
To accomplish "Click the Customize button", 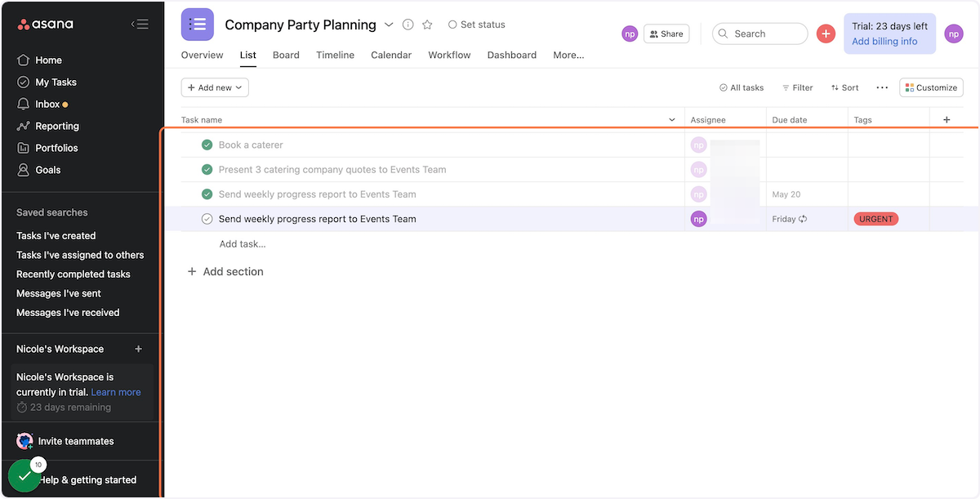I will [x=931, y=87].
